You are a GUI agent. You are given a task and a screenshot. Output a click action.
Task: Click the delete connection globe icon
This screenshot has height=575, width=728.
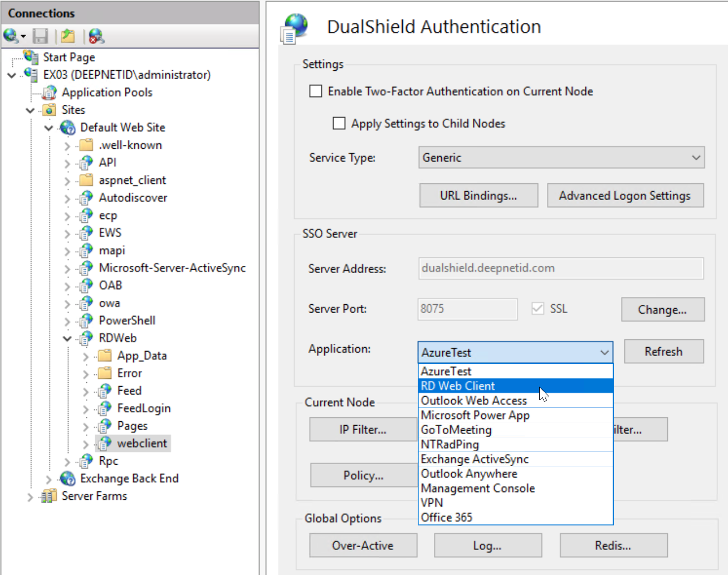pyautogui.click(x=96, y=36)
